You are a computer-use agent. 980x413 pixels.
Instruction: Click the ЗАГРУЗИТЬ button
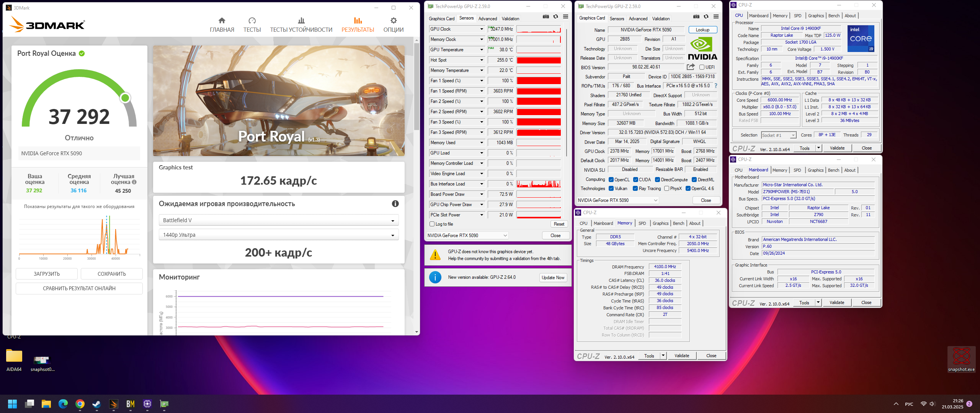coord(47,274)
